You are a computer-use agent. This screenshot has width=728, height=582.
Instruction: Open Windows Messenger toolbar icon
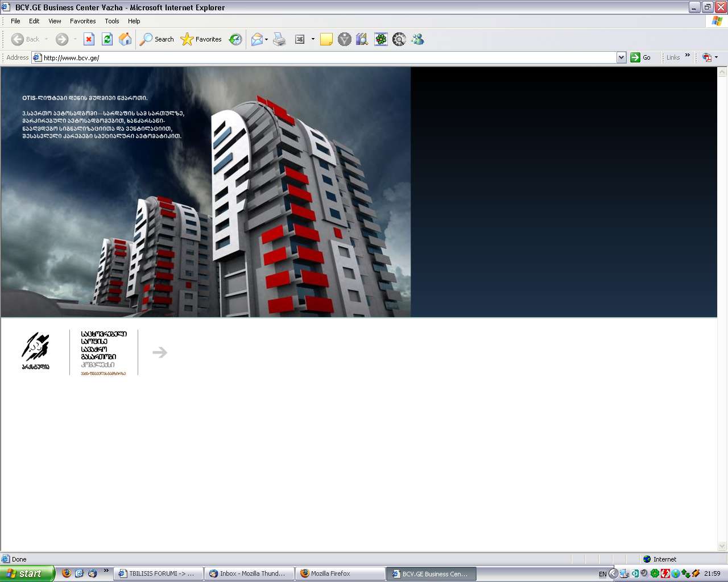[x=418, y=39]
